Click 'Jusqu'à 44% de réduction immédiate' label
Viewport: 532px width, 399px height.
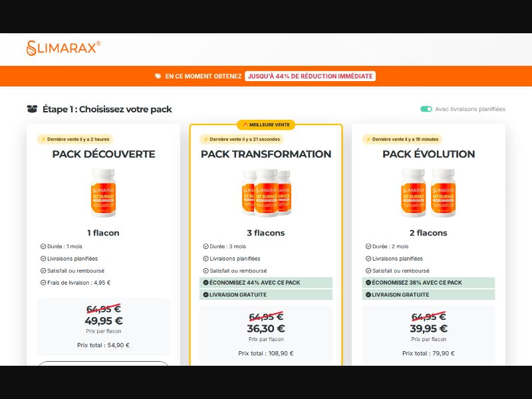click(310, 76)
